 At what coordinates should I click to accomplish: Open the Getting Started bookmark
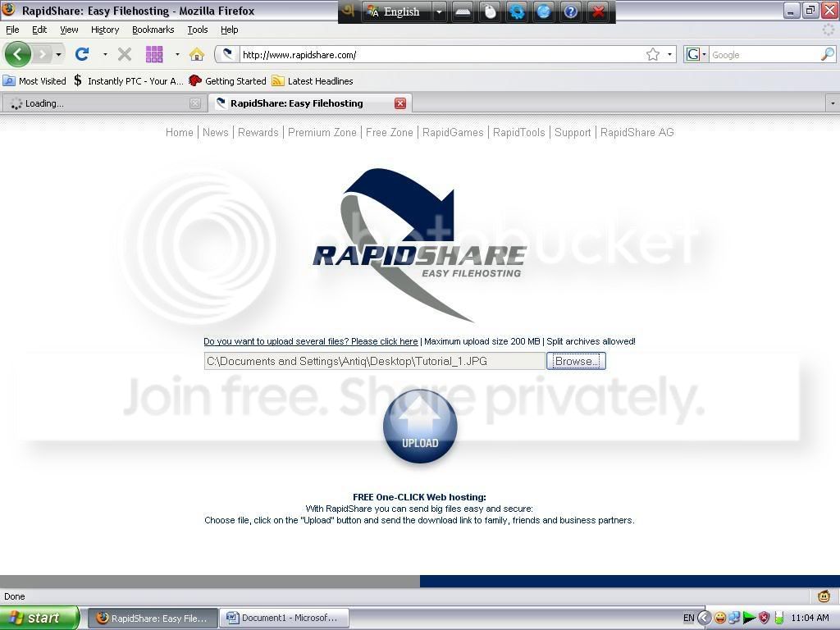[x=228, y=81]
